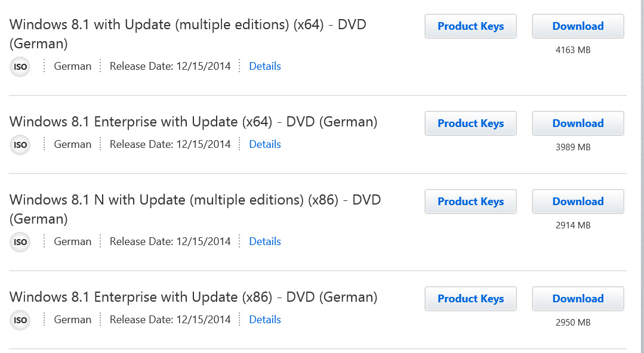
Task: Get Product Keys for multiple editions x64
Action: click(x=471, y=26)
